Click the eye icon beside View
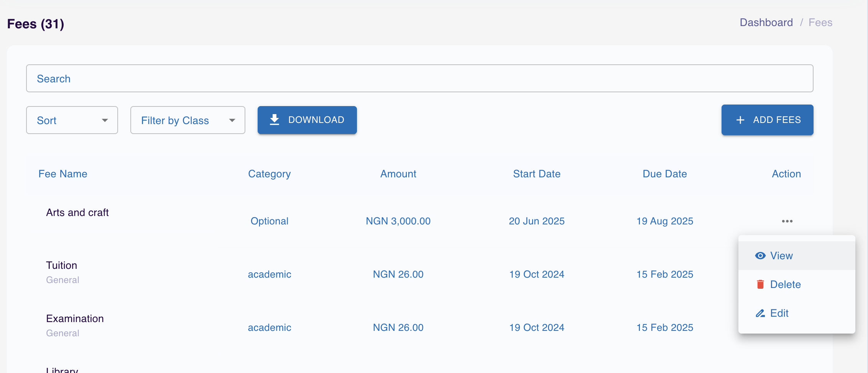 pyautogui.click(x=760, y=256)
